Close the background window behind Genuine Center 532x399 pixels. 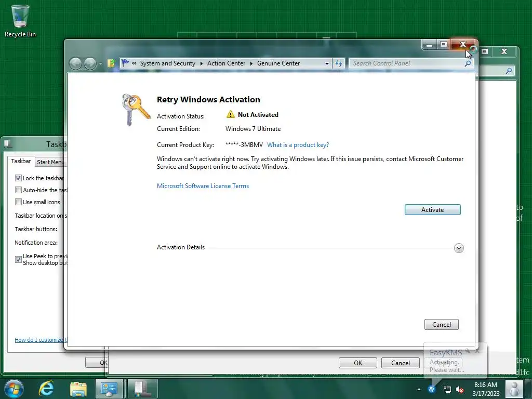click(x=504, y=51)
